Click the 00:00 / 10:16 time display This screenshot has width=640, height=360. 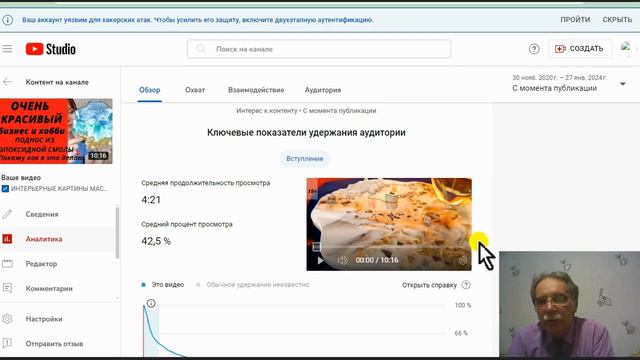click(x=377, y=260)
